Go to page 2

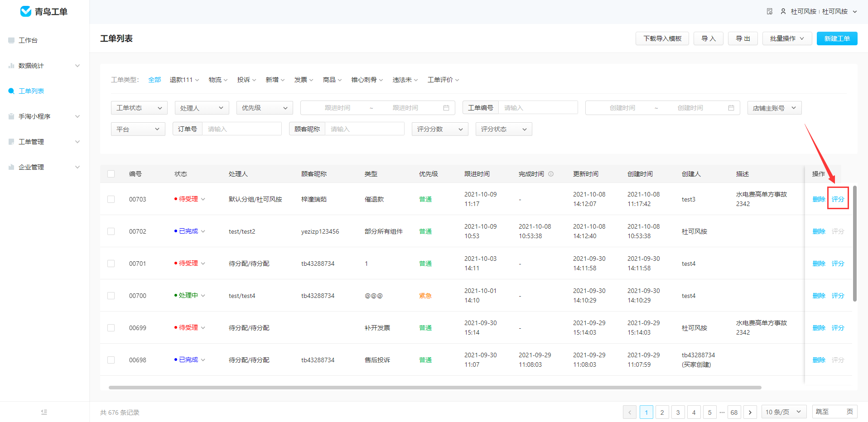(x=662, y=412)
